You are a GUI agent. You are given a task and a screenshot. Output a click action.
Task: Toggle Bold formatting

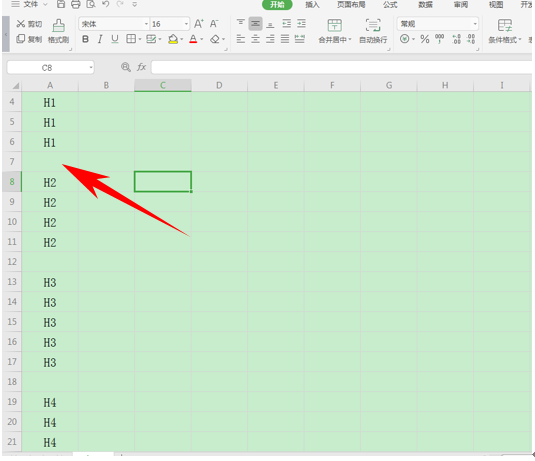[x=85, y=39]
